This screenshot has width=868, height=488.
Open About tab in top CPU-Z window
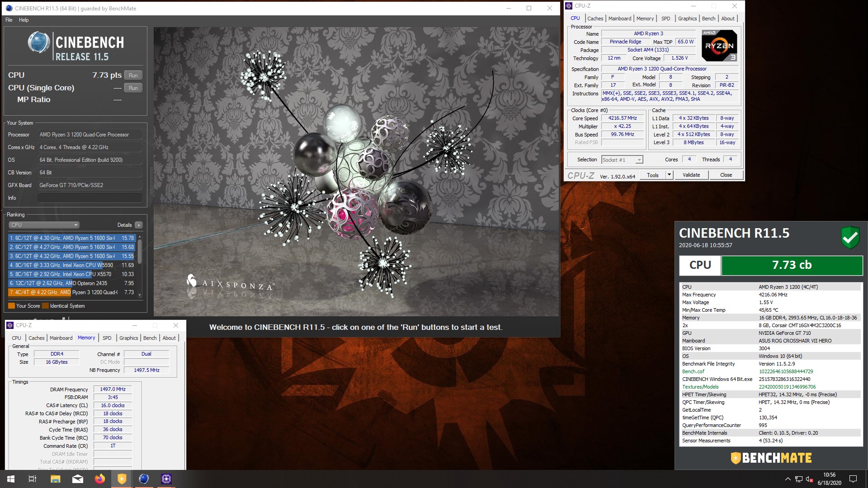point(728,19)
